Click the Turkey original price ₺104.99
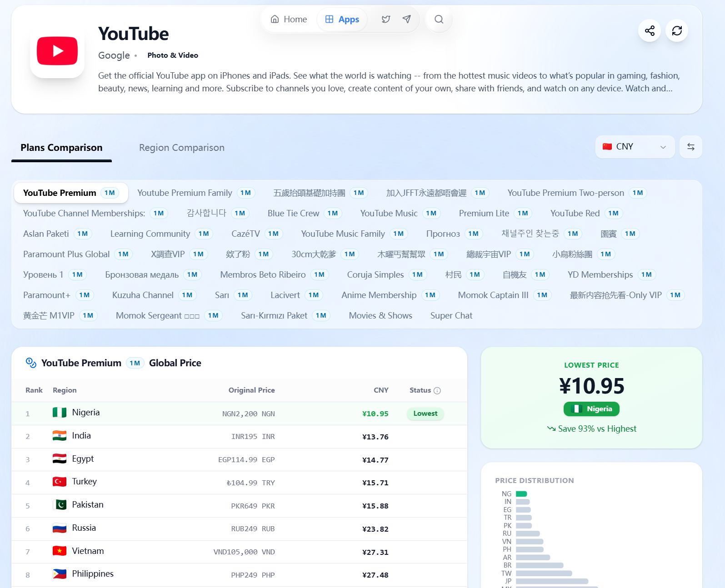The image size is (725, 588). [251, 483]
